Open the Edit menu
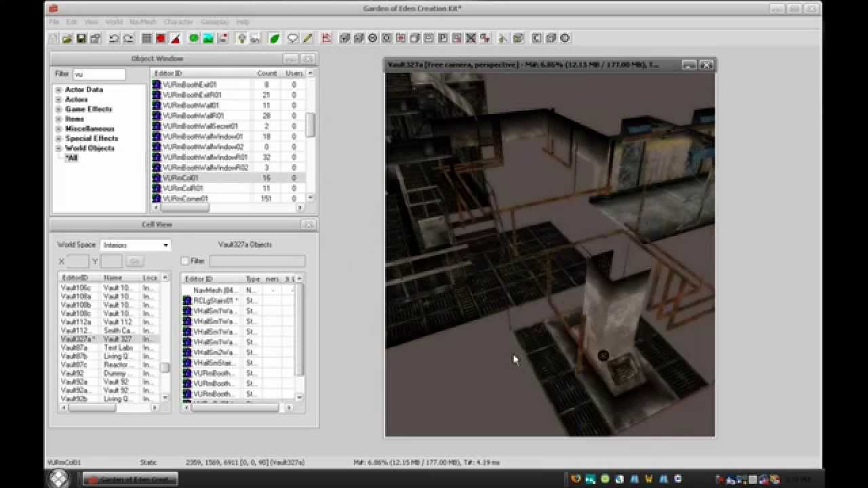868x488 pixels. [72, 22]
